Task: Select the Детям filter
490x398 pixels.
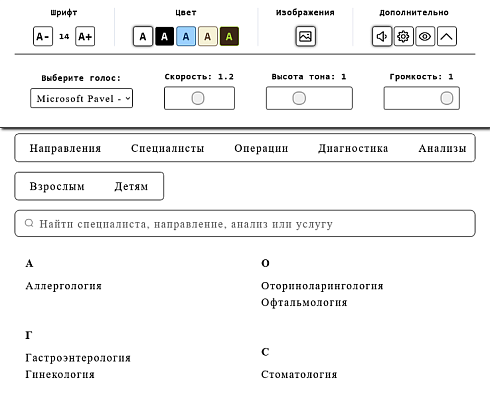Action: click(x=131, y=186)
